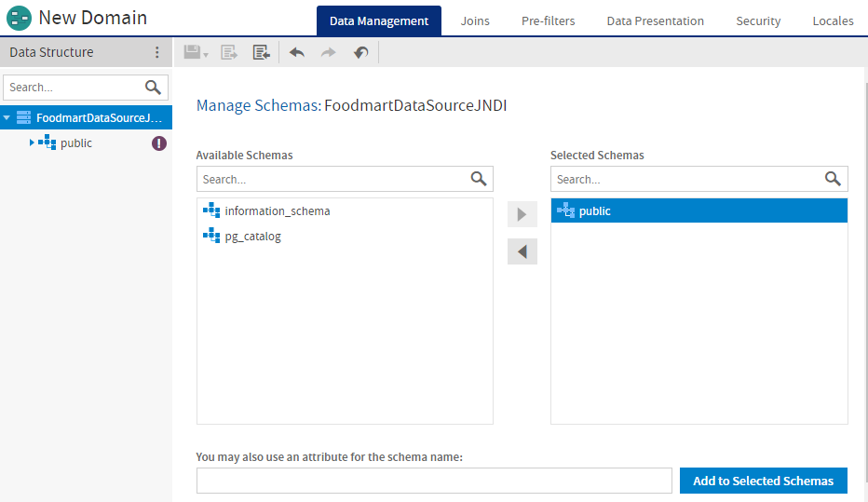Click the Import schema toolbar icon

(262, 52)
